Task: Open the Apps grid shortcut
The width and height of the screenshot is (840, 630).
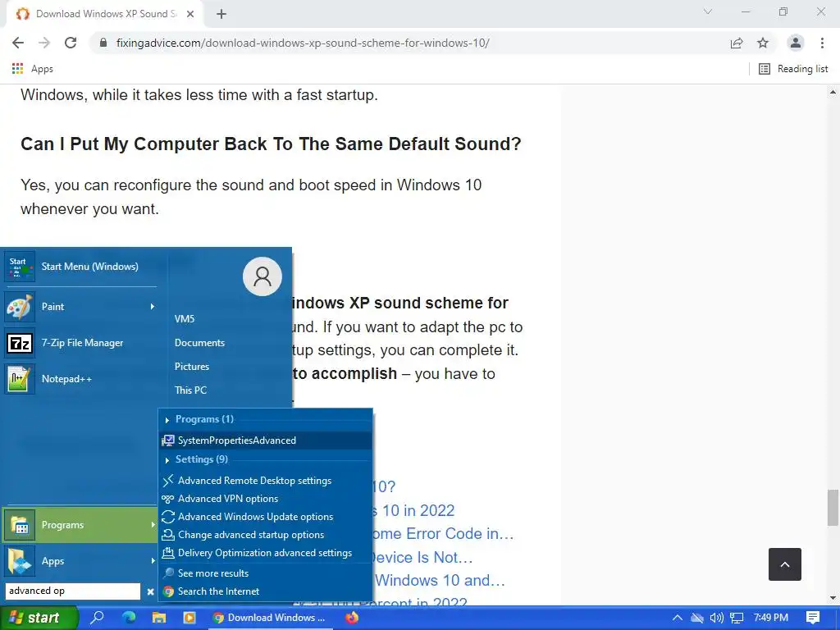Action: pos(32,69)
